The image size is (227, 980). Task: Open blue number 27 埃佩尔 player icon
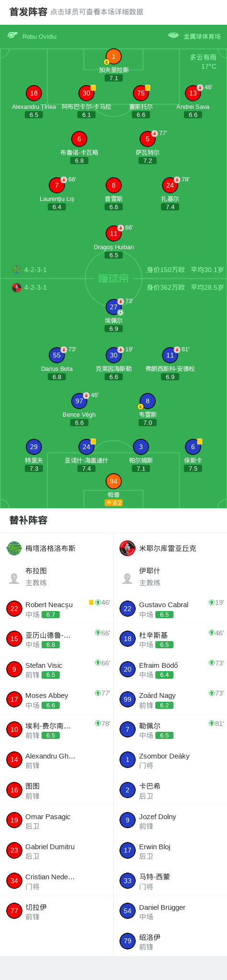pos(113,307)
